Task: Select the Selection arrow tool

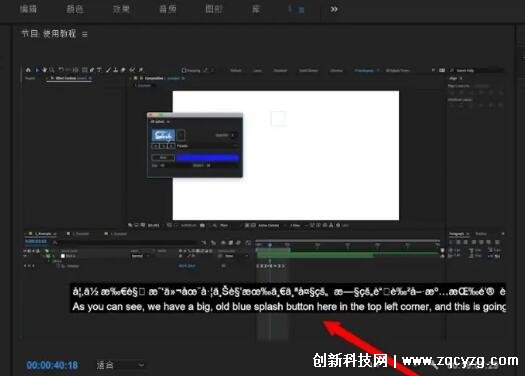Action: tap(38, 70)
